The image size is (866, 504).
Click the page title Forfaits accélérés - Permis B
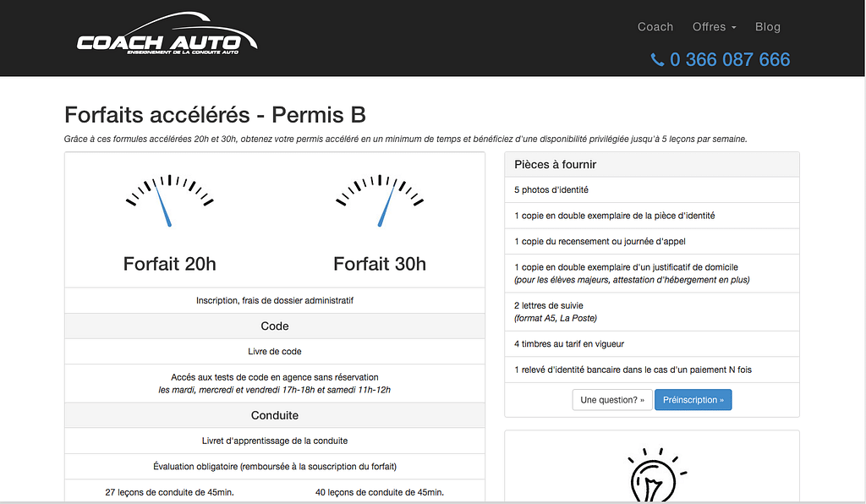(x=215, y=115)
